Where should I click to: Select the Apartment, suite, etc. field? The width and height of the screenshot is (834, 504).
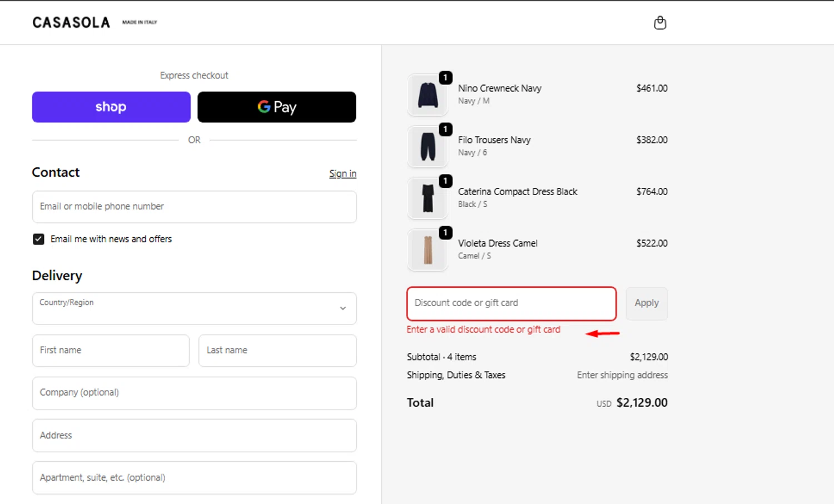coord(195,477)
